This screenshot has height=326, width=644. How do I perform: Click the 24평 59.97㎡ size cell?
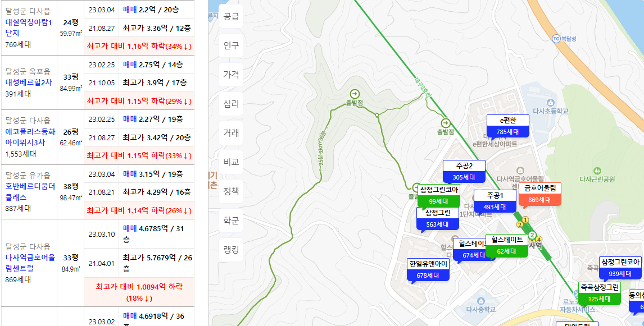(71, 28)
